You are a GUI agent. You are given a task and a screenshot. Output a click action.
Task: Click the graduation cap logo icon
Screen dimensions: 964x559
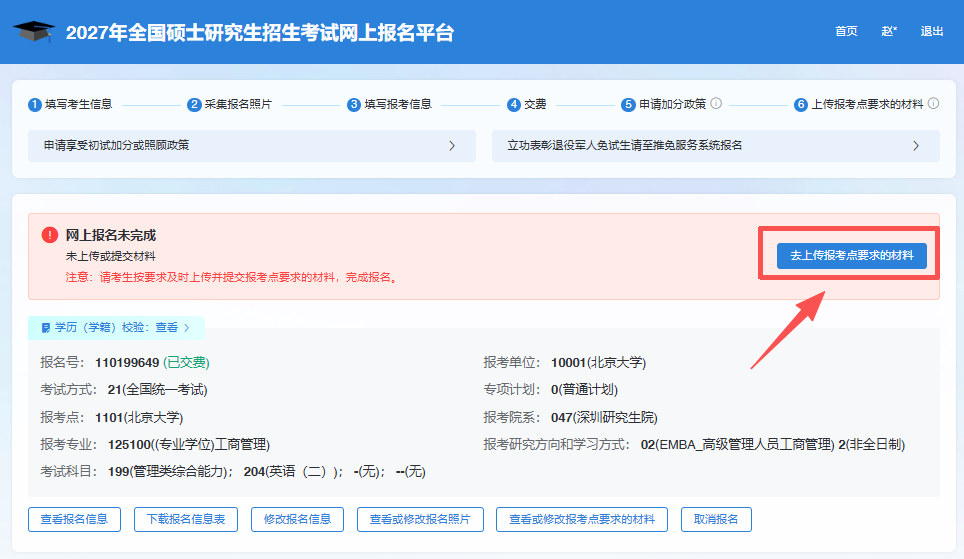coord(34,31)
